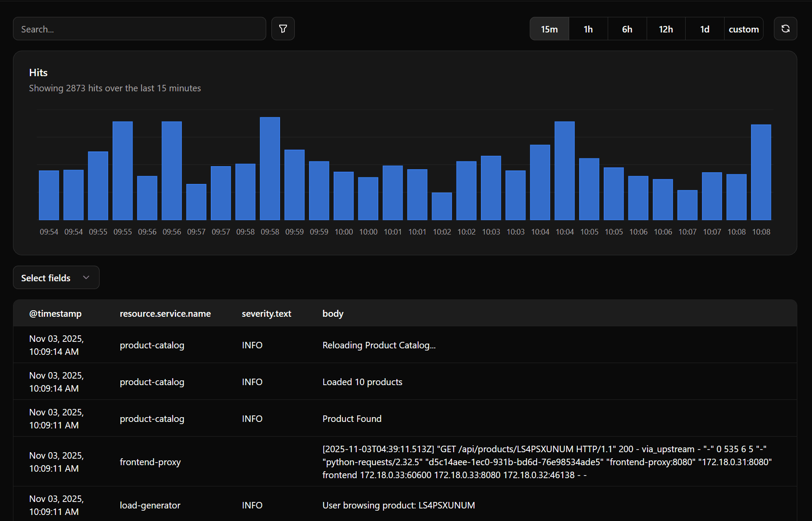Switch to the 1h time range
The width and height of the screenshot is (812, 521).
point(588,29)
